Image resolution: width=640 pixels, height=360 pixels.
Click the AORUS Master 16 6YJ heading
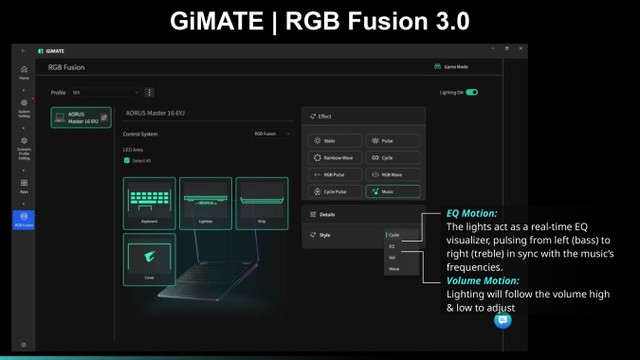(x=155, y=113)
